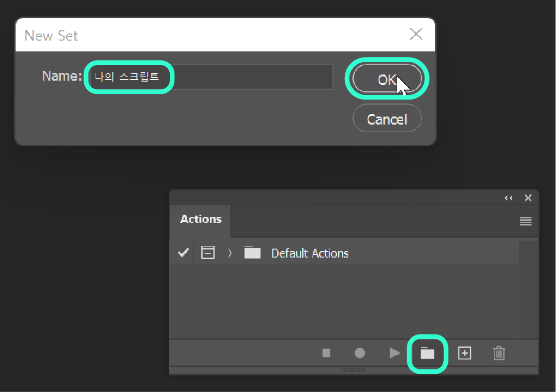
Task: Select the Default Actions set name
Action: pos(309,253)
